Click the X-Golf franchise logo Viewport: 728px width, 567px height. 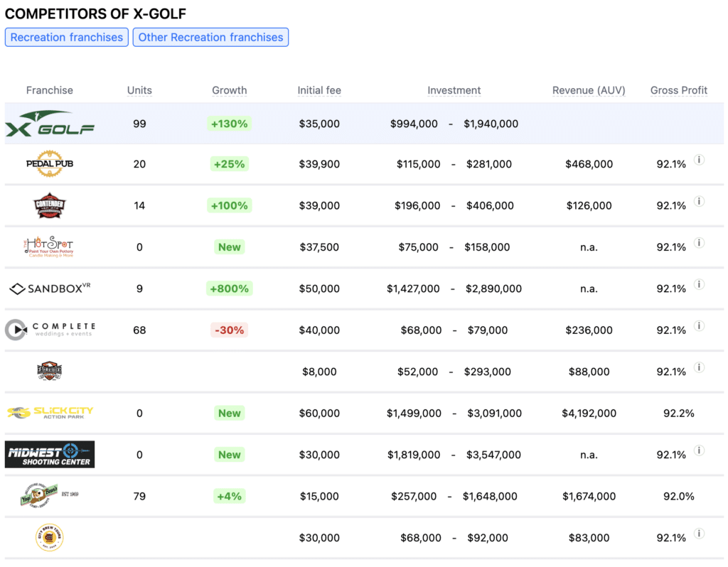click(50, 124)
